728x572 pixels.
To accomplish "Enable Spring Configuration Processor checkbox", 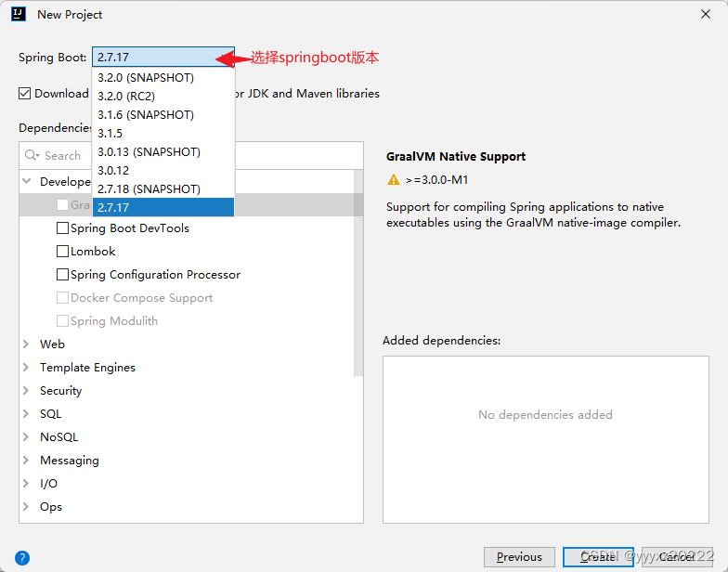I will pyautogui.click(x=62, y=275).
